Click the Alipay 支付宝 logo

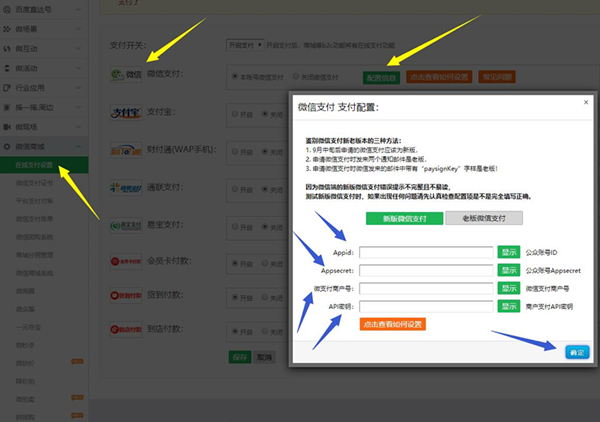point(126,112)
